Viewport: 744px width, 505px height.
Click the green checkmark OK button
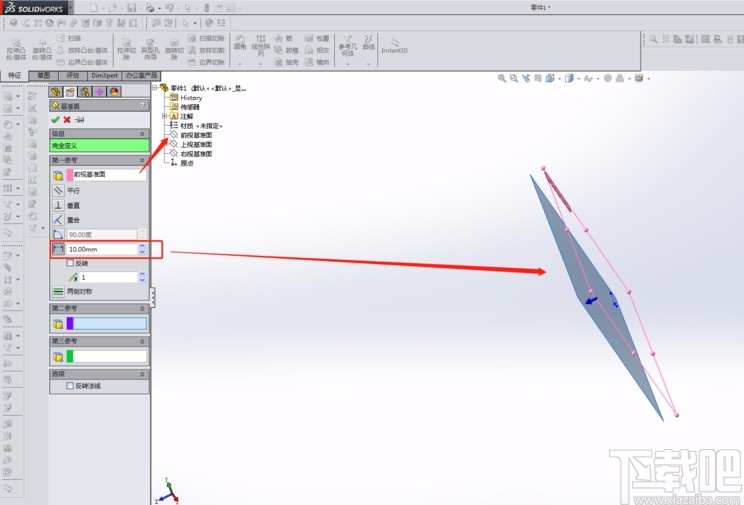click(55, 120)
